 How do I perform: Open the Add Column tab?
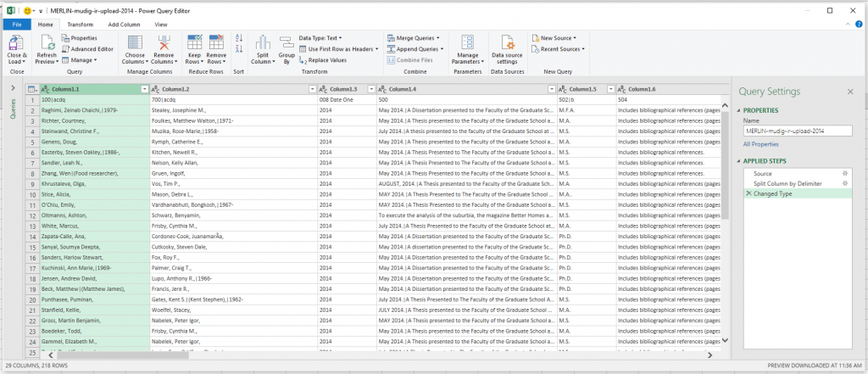[x=124, y=25]
